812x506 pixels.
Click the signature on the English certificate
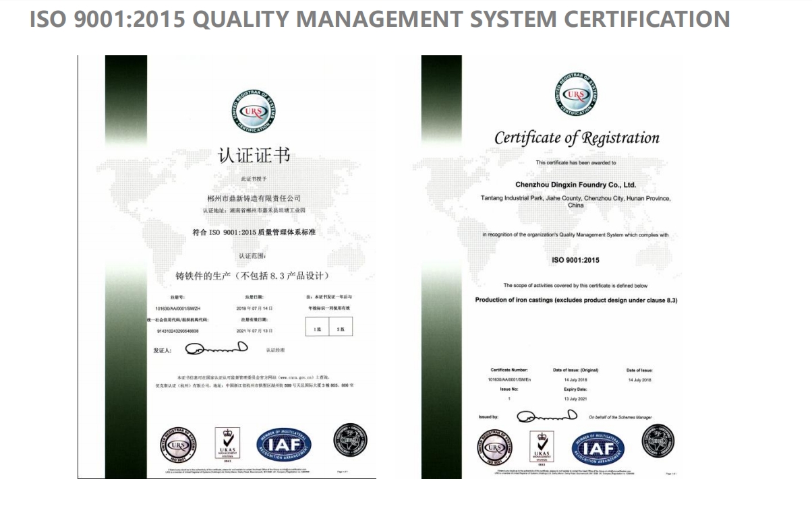click(547, 416)
